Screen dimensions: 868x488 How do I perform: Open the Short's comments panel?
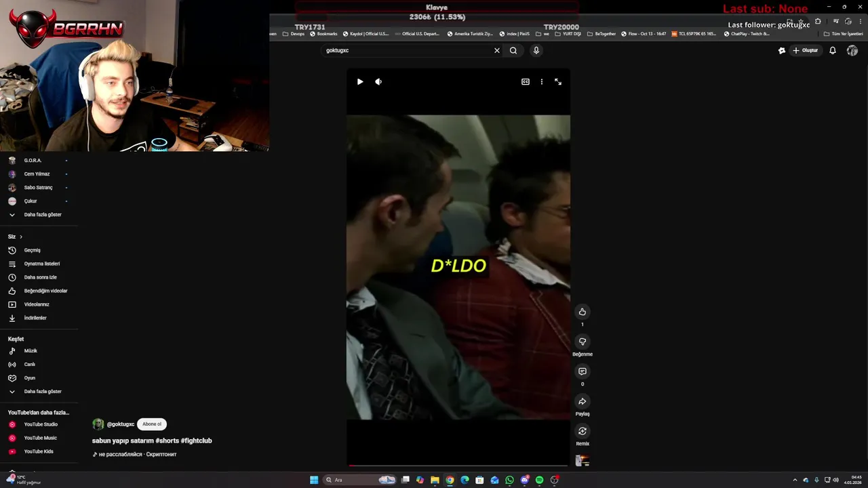pos(582,371)
